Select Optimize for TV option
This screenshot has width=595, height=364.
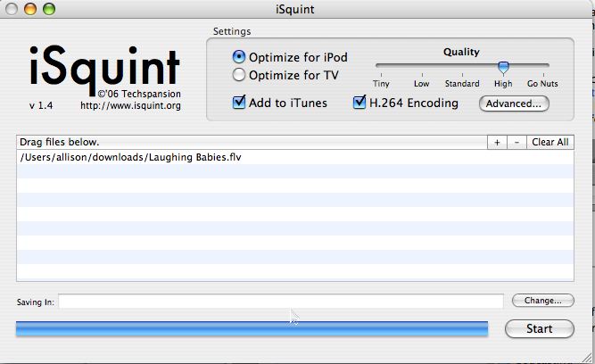click(238, 75)
